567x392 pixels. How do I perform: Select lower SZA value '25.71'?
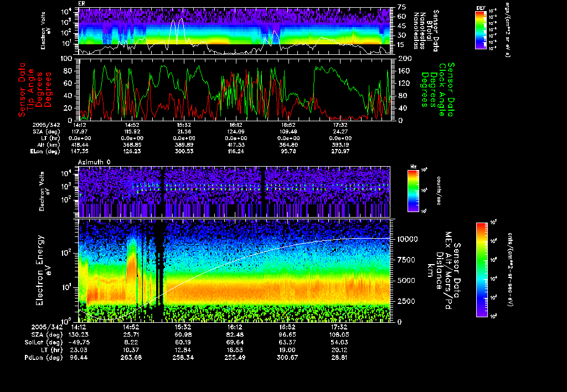(x=131, y=334)
